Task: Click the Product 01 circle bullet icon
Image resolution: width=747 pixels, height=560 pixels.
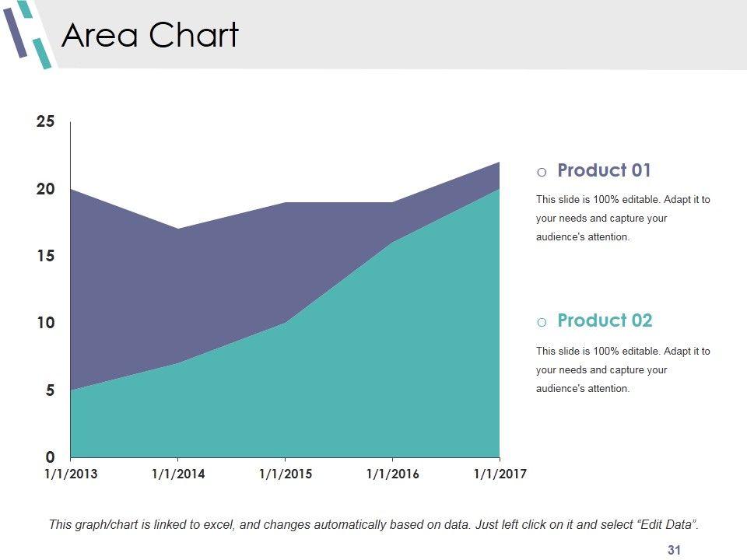Action: [542, 172]
